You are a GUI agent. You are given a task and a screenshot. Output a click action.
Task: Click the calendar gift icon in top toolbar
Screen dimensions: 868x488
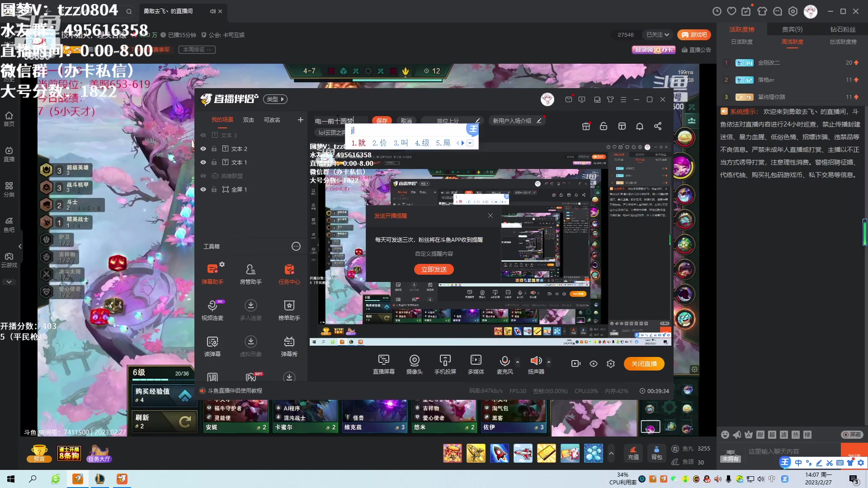(586, 126)
